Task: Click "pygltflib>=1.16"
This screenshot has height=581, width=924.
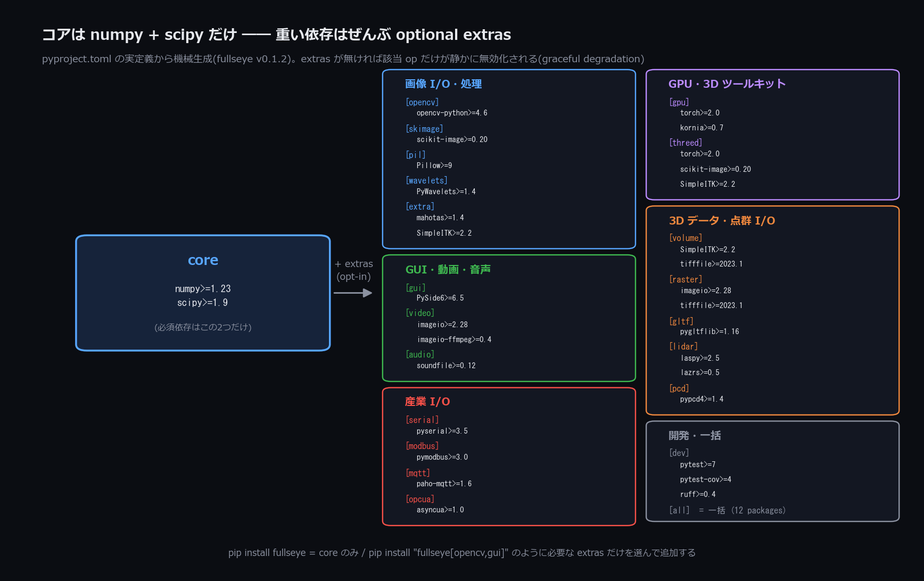Action: pos(709,331)
